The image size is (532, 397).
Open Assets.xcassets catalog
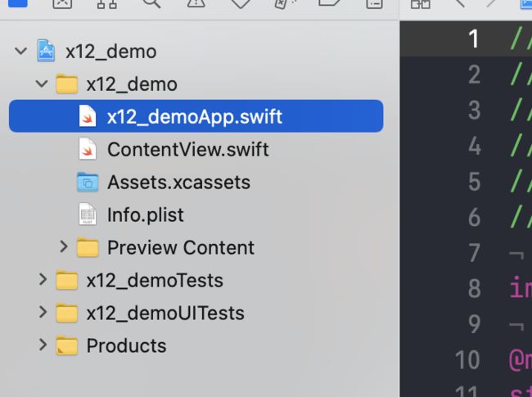(x=196, y=183)
